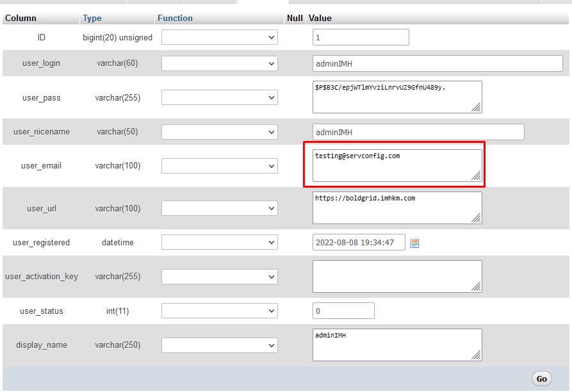Focus the user_url textarea
Image resolution: width=572 pixels, height=392 pixels.
pyautogui.click(x=396, y=208)
